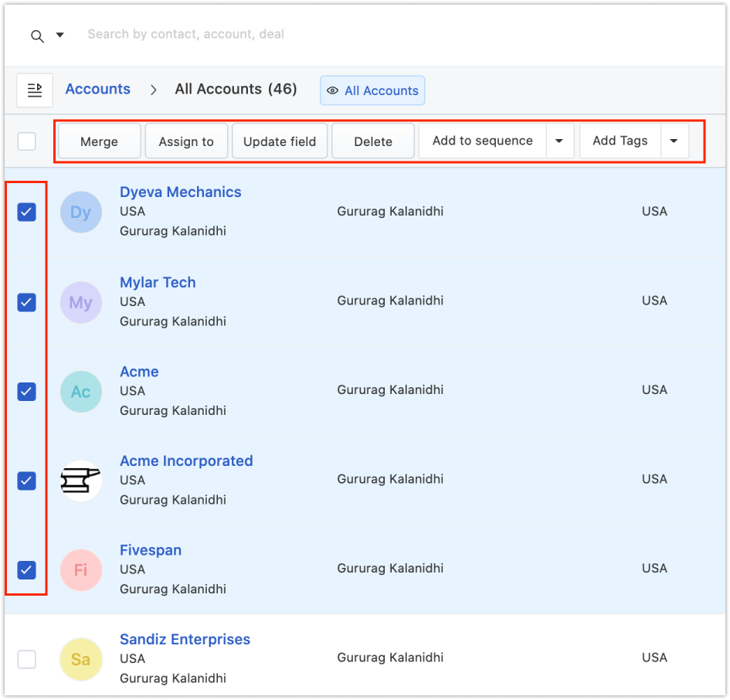Viewport: 730px width, 700px height.
Task: Open the Sandiz Enterprises account link
Action: pos(185,639)
